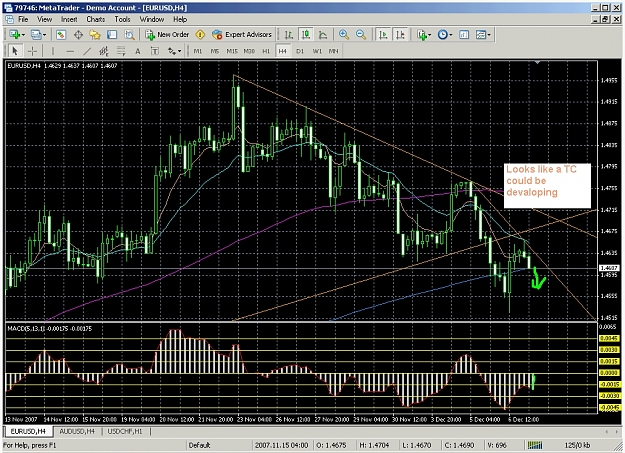The image size is (625, 453).
Task: Set timeframe to MN monthly
Action: 333,51
